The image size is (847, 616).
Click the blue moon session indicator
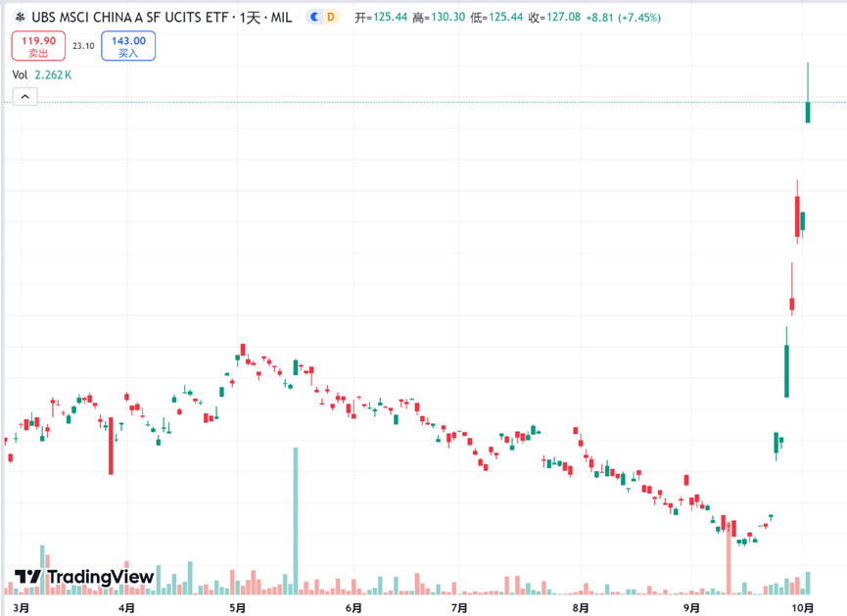coord(314,18)
